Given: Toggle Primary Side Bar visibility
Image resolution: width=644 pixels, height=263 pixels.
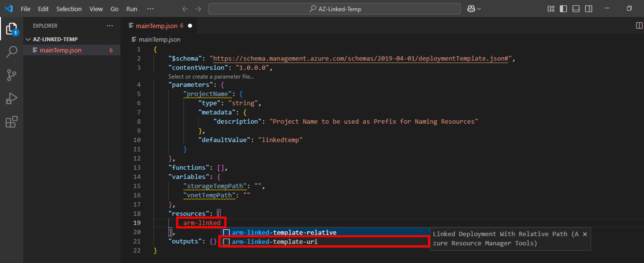Looking at the screenshot, I should pos(563,9).
